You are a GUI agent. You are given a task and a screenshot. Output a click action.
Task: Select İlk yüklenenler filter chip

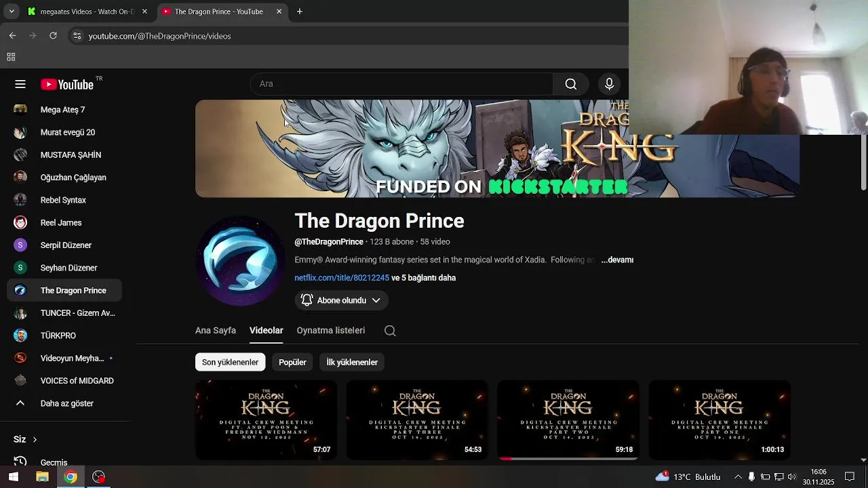click(x=352, y=362)
